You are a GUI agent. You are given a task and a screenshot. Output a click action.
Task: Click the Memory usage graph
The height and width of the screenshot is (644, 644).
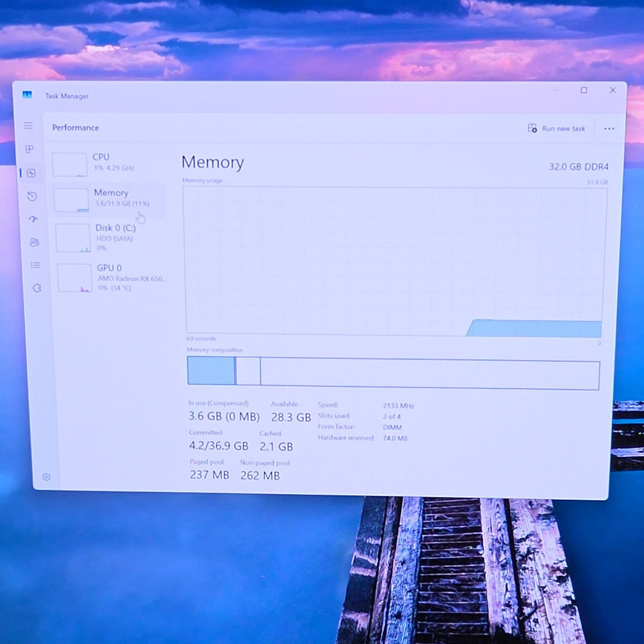pos(395,262)
